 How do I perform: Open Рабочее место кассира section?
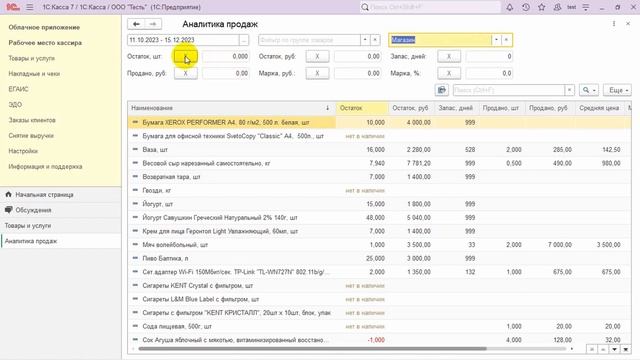pos(45,43)
